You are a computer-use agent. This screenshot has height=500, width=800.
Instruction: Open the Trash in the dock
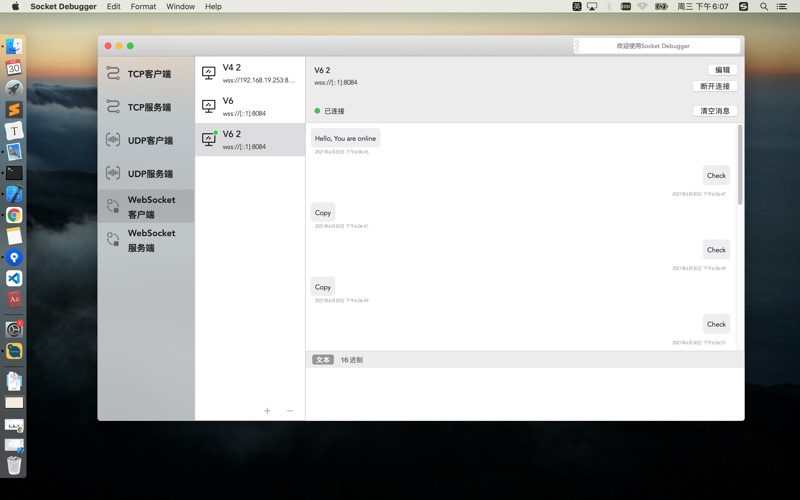click(14, 465)
